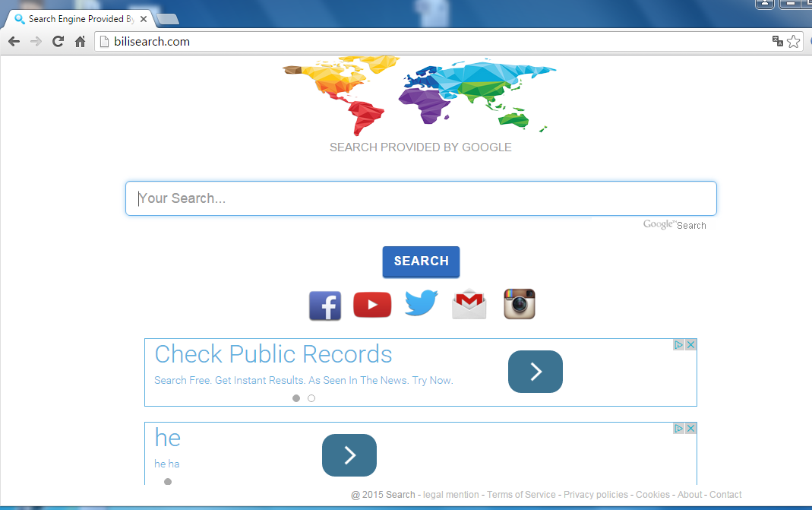This screenshot has height=510, width=812.
Task: Close the Search Engine Provided By tab
Action: [144, 19]
